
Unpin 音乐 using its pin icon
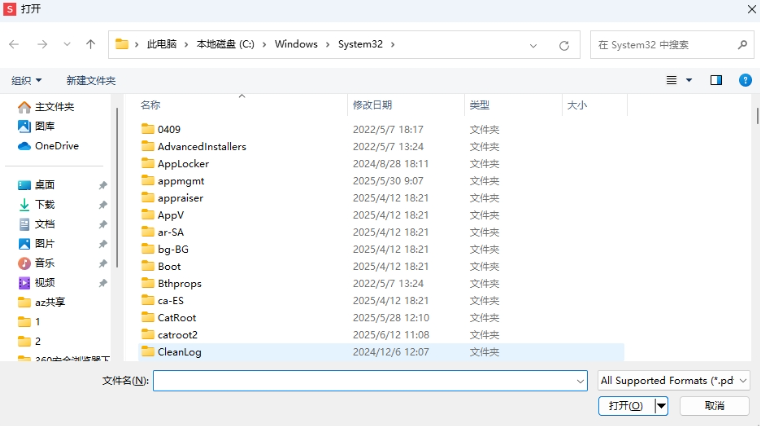coord(103,264)
